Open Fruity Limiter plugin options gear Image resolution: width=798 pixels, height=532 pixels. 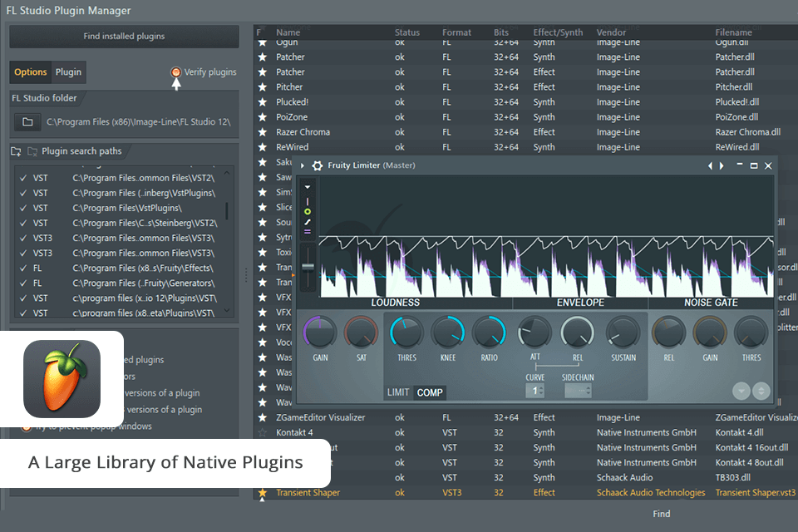[317, 165]
